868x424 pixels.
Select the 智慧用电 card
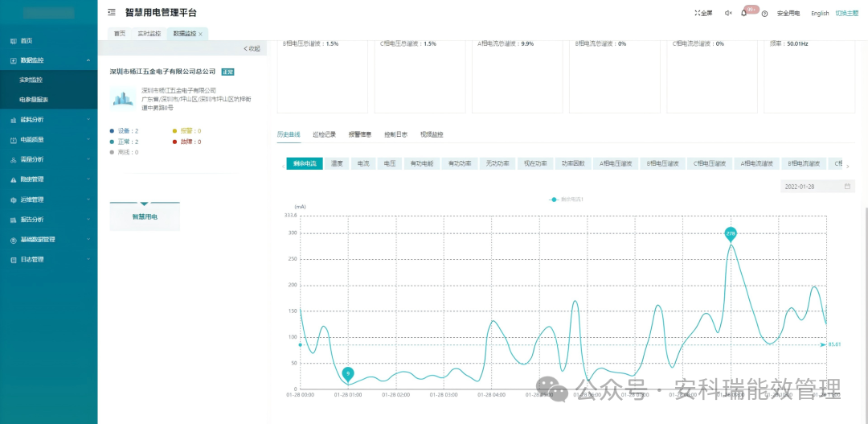[145, 216]
